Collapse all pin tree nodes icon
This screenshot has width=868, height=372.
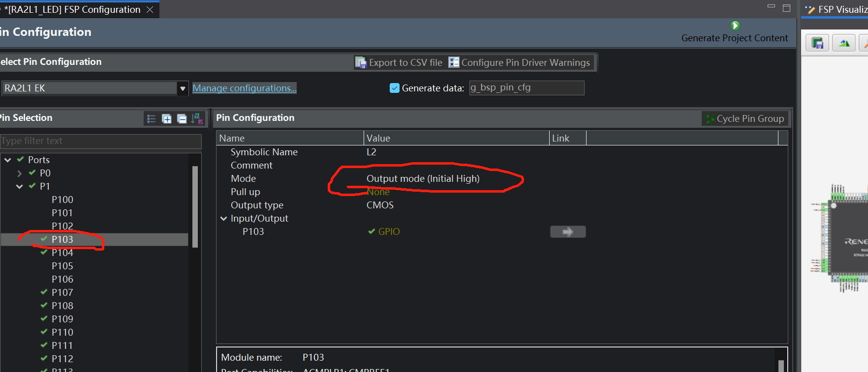(182, 119)
